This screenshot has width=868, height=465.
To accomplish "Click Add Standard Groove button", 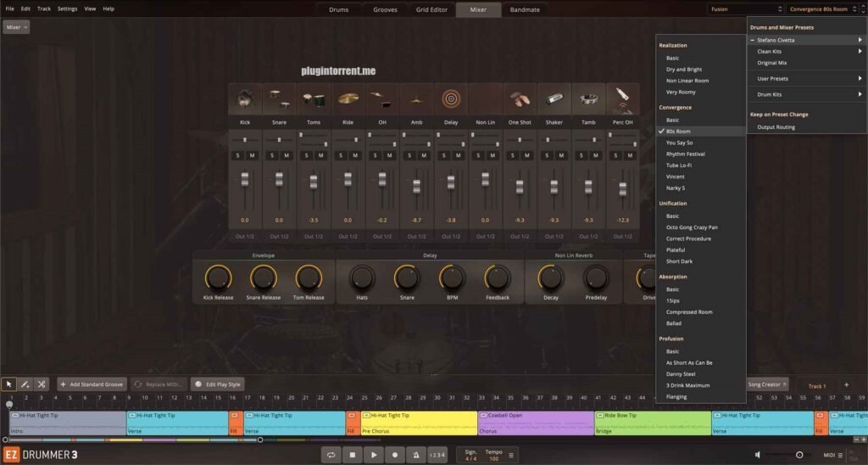I will 92,384.
